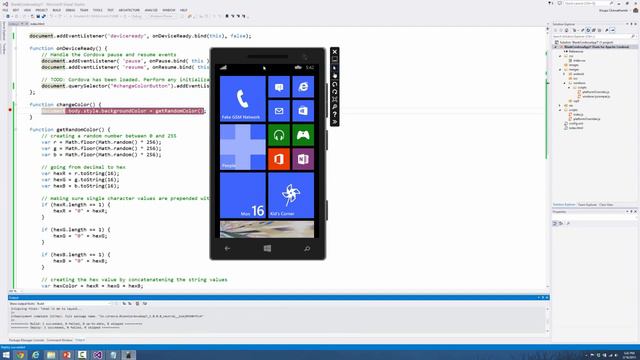Click the emulator Fit to Screen icon
Viewport: 640px width, 360px height.
(335, 99)
